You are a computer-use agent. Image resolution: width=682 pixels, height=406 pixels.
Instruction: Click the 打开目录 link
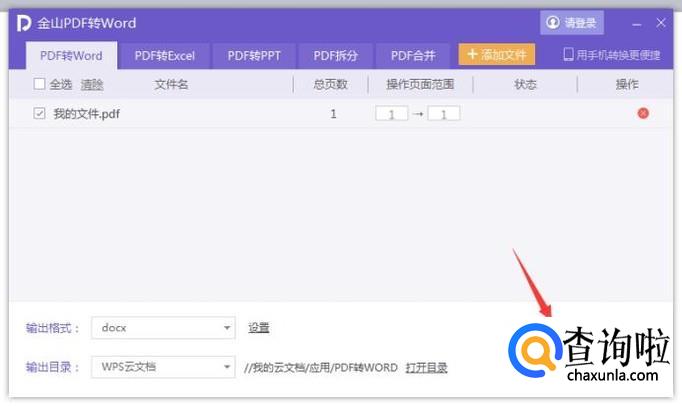(426, 368)
